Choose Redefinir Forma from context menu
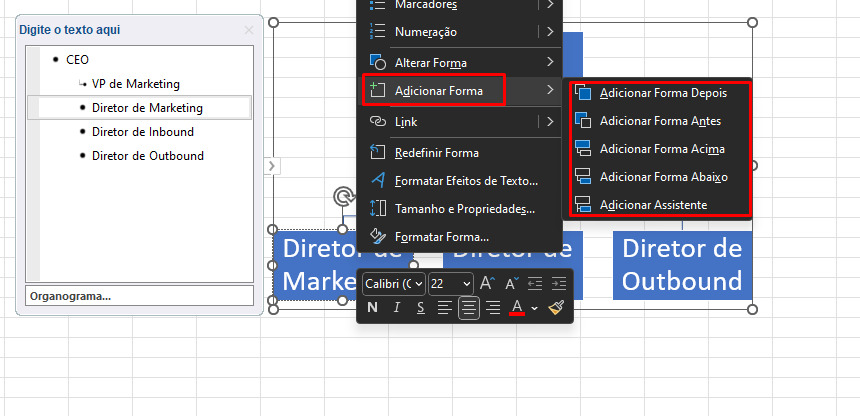The width and height of the screenshot is (860, 416). [460, 153]
